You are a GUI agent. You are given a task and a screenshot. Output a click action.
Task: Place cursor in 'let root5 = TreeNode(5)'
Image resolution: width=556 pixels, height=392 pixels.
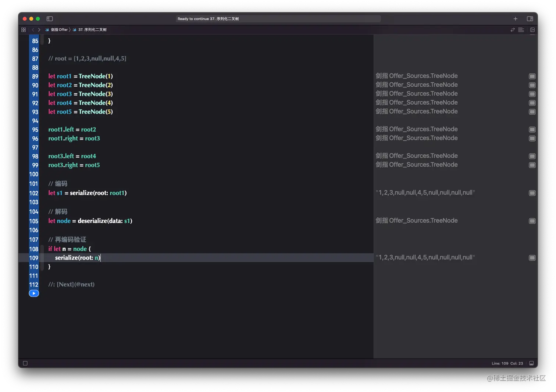tap(81, 112)
